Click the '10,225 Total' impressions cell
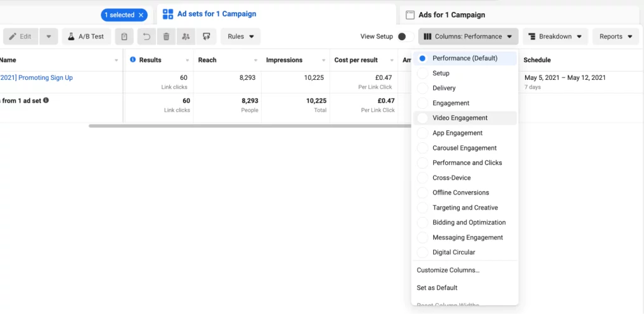 [316, 105]
